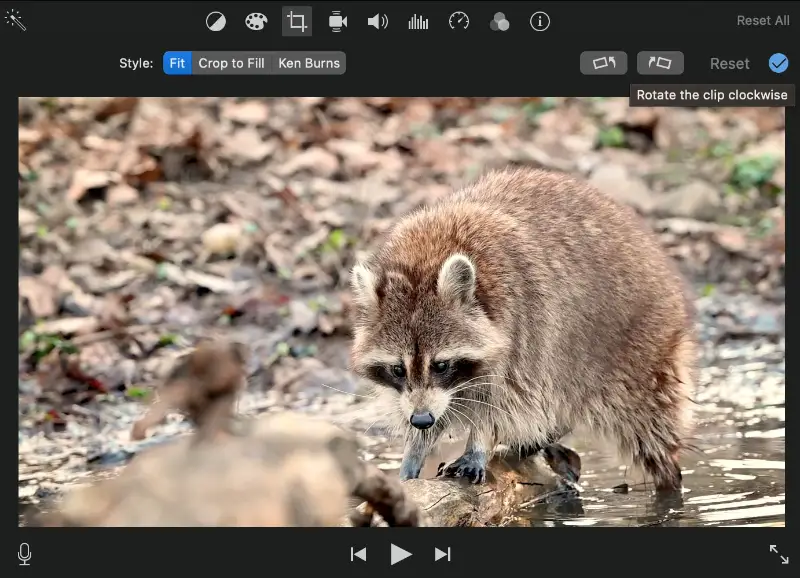
Task: Choose the Fit style
Action: point(178,63)
